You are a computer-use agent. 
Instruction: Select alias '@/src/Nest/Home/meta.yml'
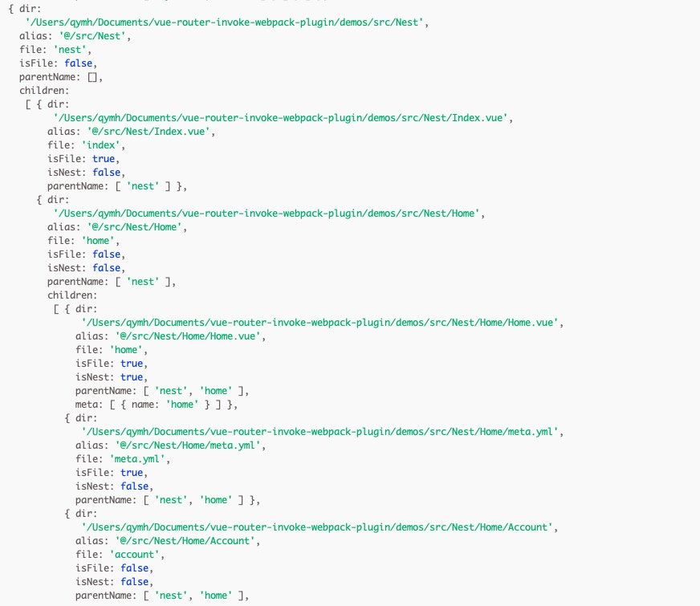click(188, 445)
